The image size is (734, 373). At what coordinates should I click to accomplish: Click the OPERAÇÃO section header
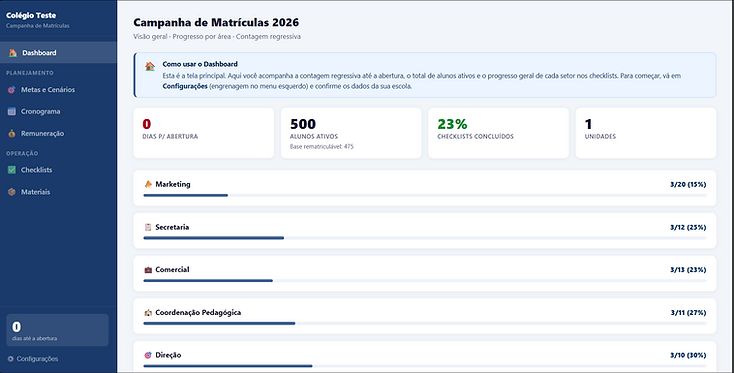coord(22,154)
